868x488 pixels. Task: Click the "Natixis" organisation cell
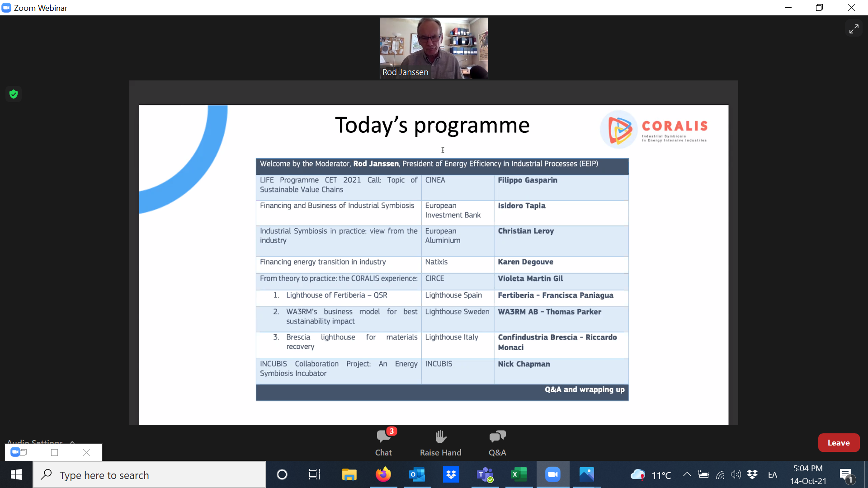pyautogui.click(x=458, y=264)
